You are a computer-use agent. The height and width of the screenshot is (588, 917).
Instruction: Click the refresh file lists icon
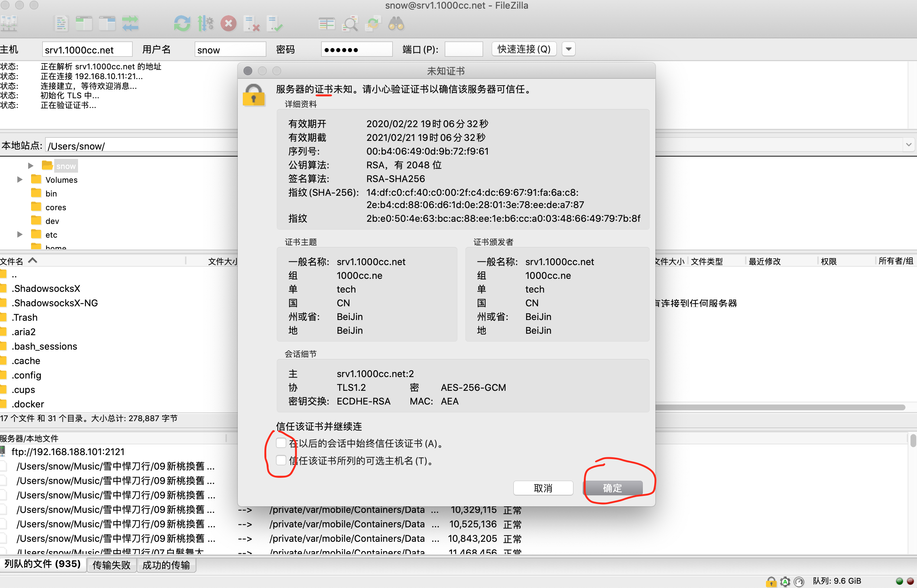pyautogui.click(x=182, y=24)
